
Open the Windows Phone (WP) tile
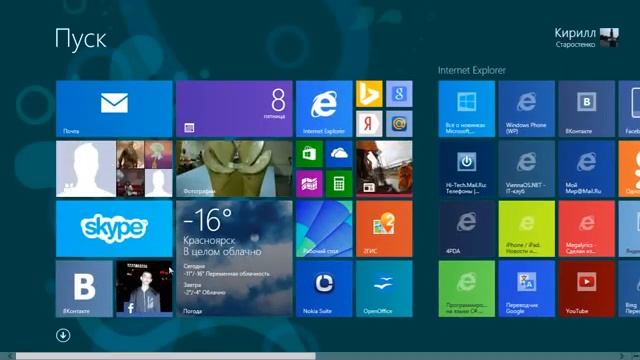[527, 109]
